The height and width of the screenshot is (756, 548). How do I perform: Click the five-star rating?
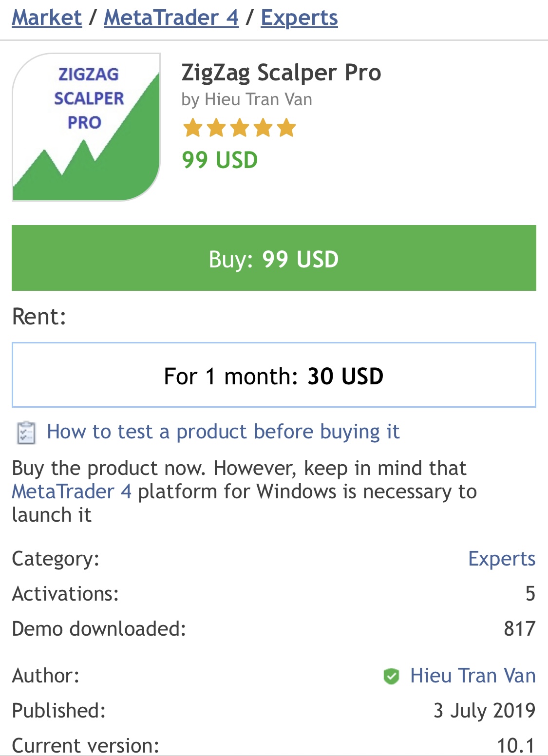239,128
